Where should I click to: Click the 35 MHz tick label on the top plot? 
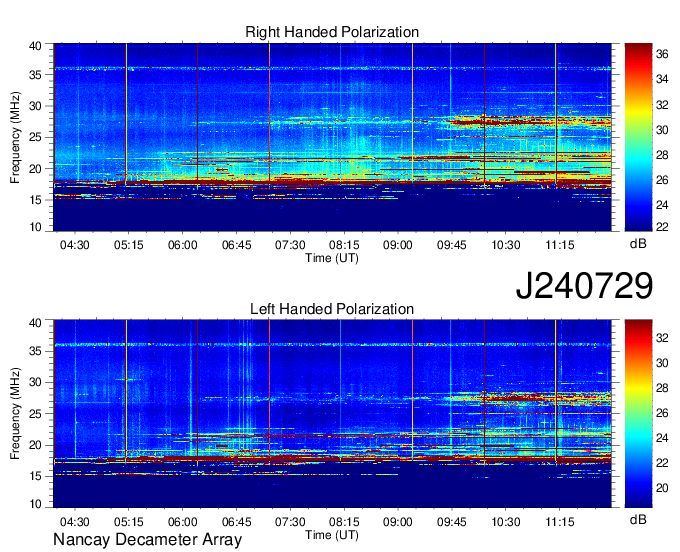click(35, 75)
